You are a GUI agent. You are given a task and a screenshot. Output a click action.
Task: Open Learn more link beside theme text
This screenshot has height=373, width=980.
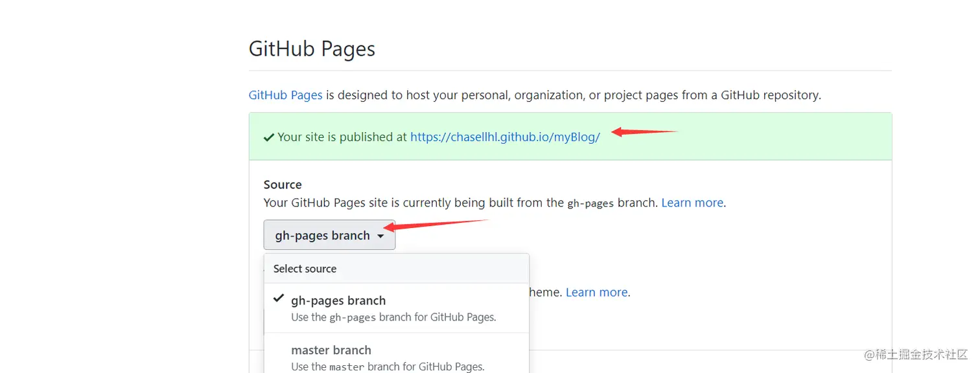[x=596, y=292]
